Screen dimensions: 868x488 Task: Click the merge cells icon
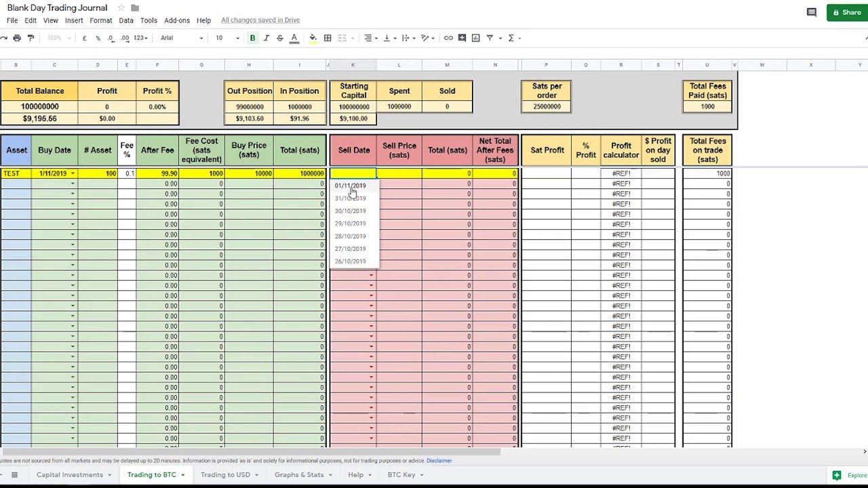pyautogui.click(x=342, y=38)
